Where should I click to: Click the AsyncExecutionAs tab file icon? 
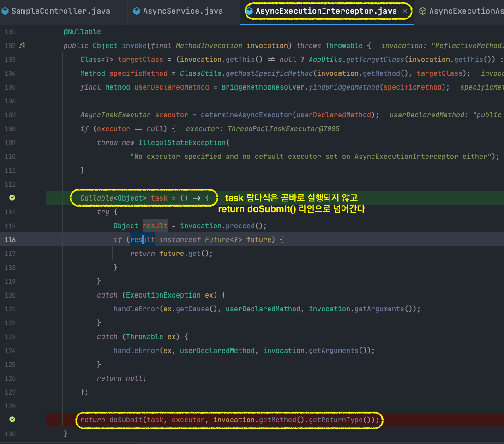pyautogui.click(x=423, y=11)
